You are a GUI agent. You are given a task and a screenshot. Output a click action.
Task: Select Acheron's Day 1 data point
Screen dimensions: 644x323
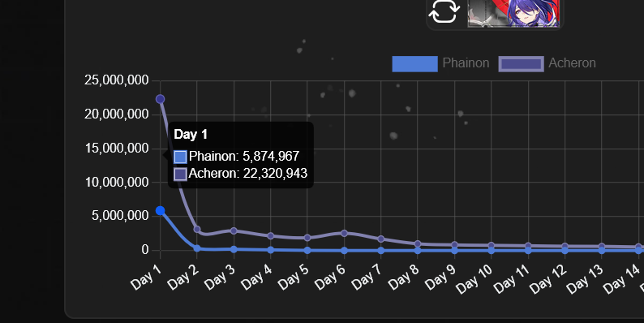click(160, 99)
